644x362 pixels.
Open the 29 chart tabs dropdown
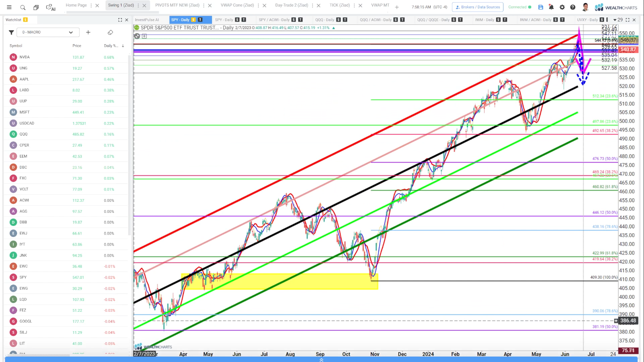click(x=618, y=20)
